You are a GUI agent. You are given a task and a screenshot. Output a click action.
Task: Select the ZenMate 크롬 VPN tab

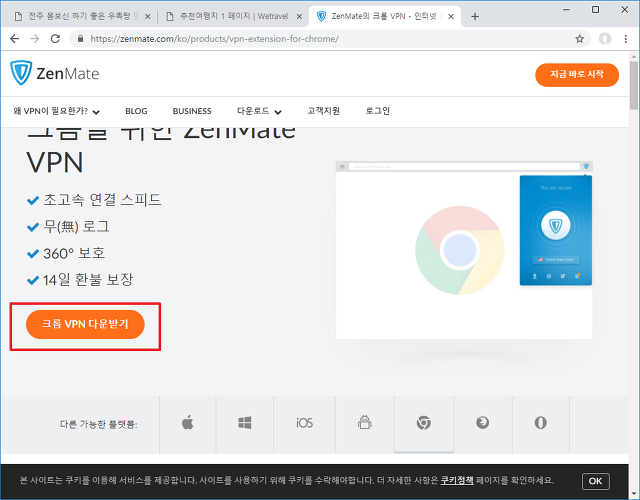(x=384, y=16)
